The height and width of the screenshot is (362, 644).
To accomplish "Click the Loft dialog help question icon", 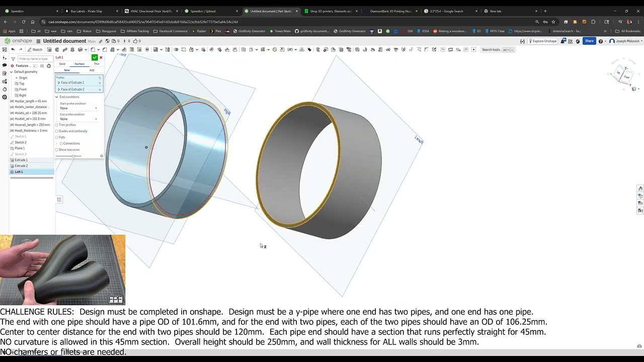I will pyautogui.click(x=102, y=156).
